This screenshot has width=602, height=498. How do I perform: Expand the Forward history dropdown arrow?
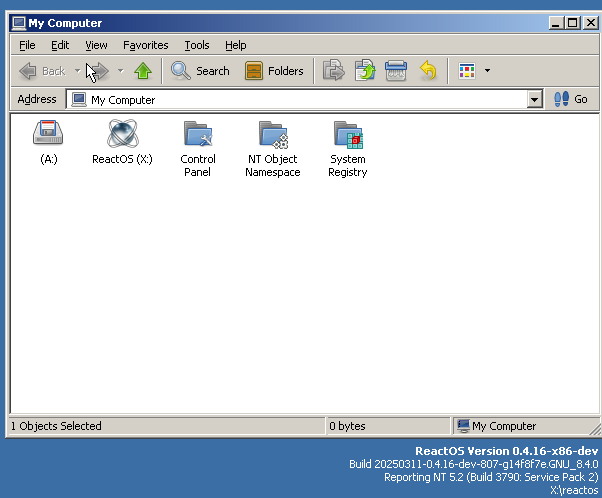point(121,71)
